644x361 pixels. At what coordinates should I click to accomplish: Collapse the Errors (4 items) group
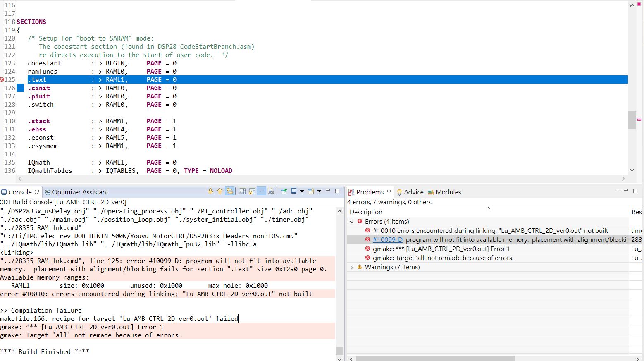[x=352, y=222]
